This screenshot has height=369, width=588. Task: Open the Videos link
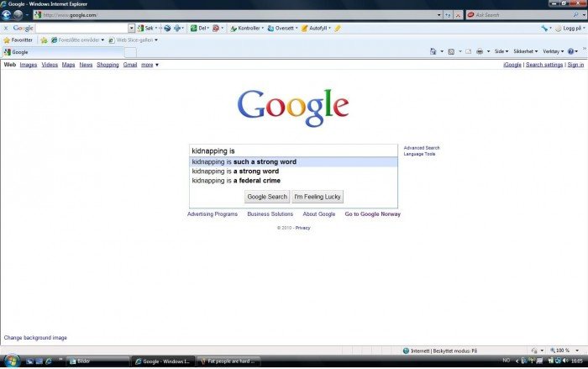50,65
